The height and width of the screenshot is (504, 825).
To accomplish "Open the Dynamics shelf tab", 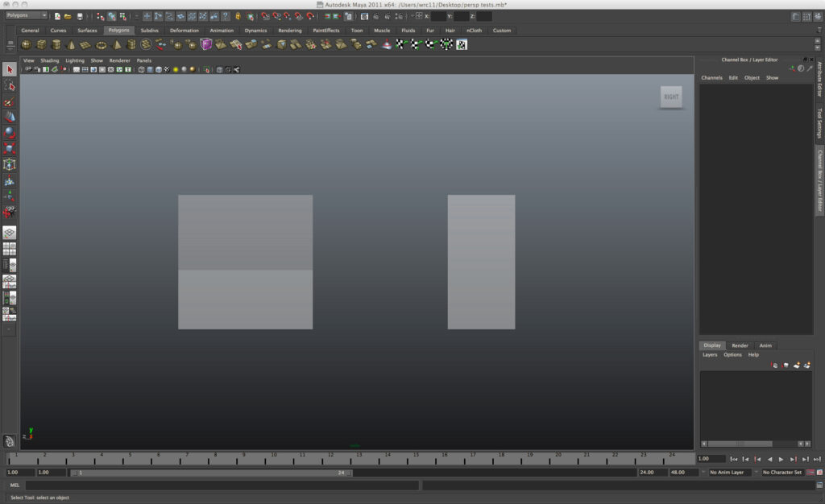I will [x=255, y=31].
